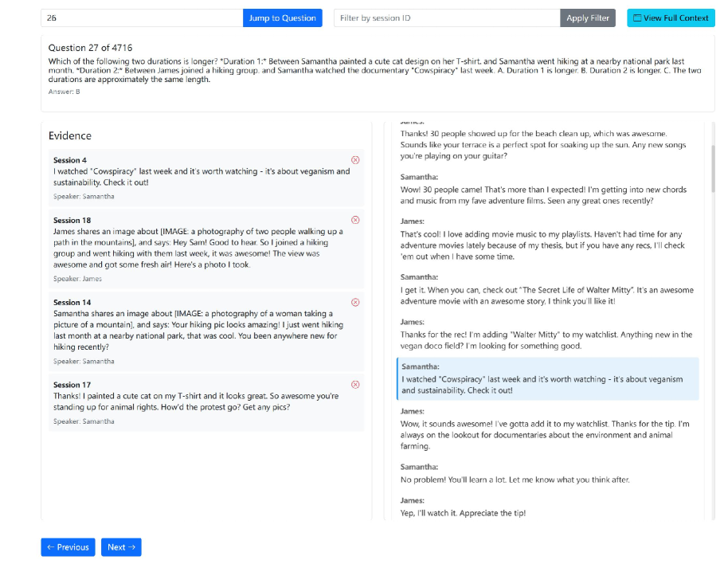The image size is (728, 564).
Task: Remove Session 4 evidence with red X icon
Action: (355, 160)
